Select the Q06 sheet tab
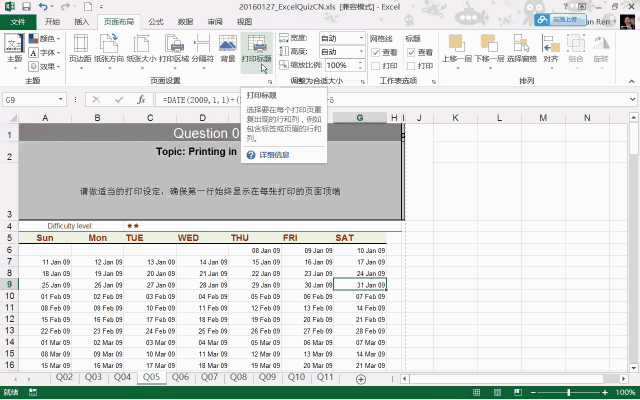This screenshot has width=640, height=400. 180,377
